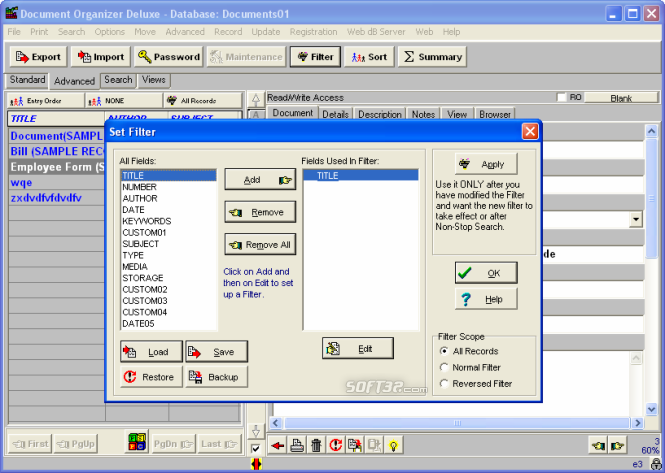Open the dropdown arrow at right panel edge
Screen dimensions: 665x473
pos(635,219)
